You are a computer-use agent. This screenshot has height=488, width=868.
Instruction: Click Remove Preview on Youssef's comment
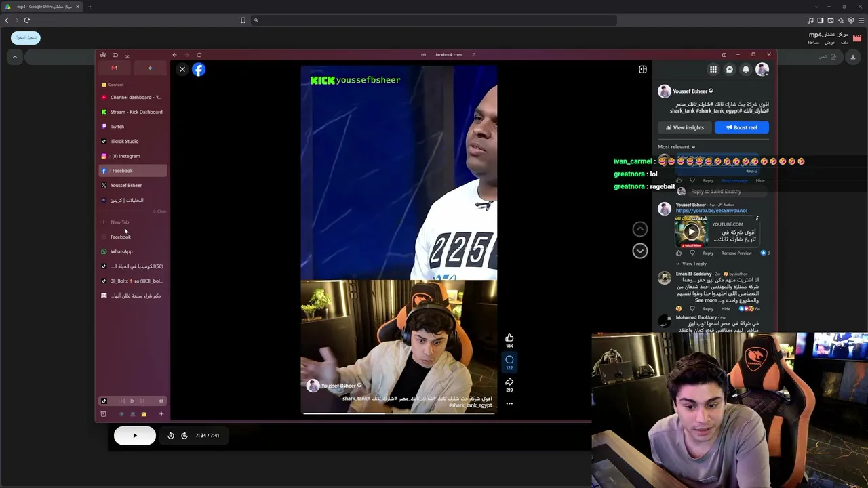[x=736, y=253]
